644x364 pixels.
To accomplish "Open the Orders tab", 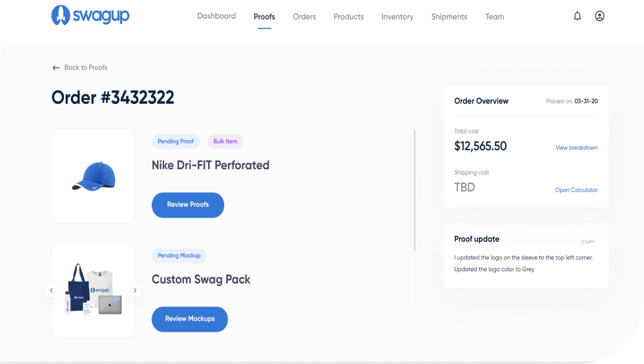I will pos(304,17).
